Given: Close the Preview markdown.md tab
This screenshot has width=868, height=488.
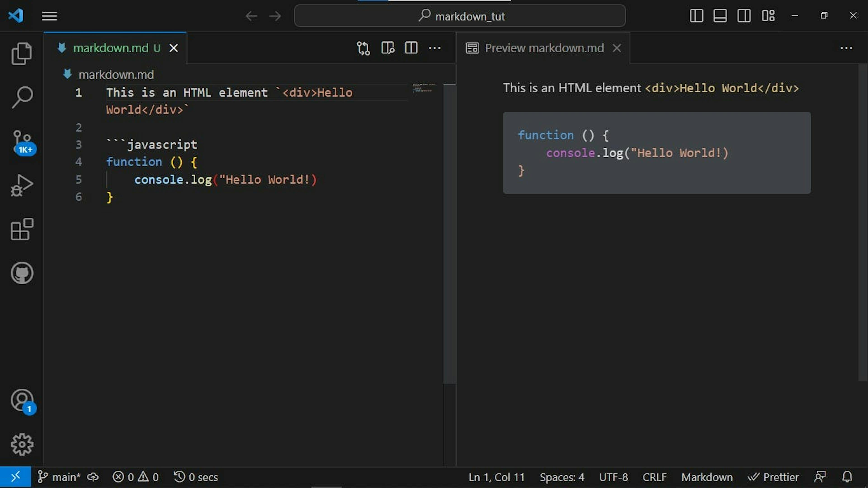Looking at the screenshot, I should [617, 48].
